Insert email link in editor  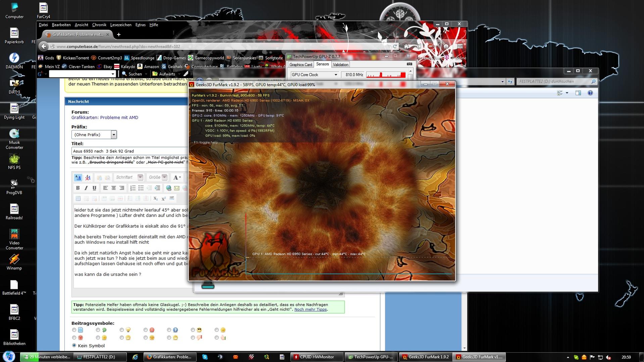[177, 188]
